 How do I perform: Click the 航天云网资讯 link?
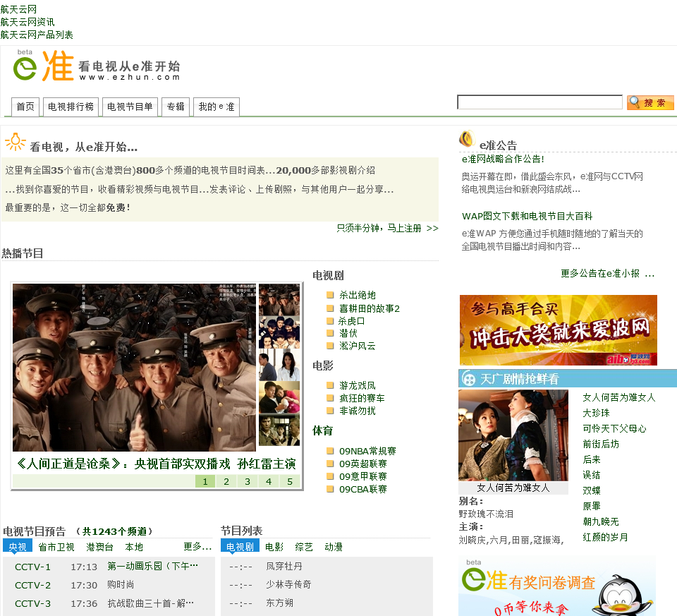tap(28, 22)
